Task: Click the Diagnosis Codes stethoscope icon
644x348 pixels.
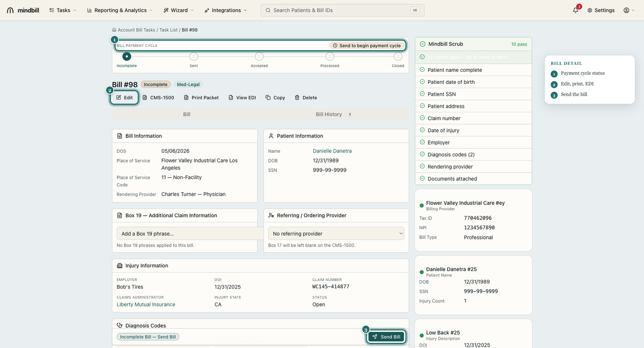Action: [120, 325]
